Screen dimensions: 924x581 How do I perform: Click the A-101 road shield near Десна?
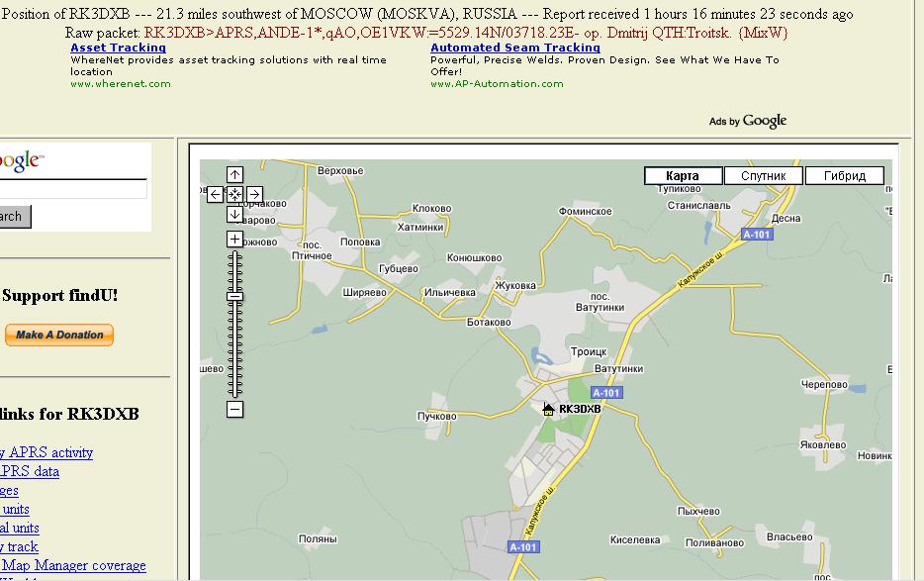click(757, 235)
